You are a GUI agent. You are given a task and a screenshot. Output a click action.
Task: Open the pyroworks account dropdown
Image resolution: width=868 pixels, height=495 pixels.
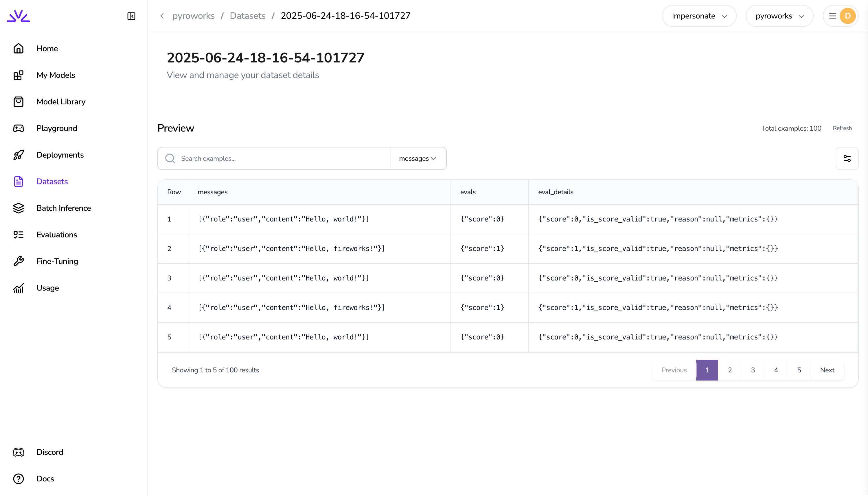point(779,16)
